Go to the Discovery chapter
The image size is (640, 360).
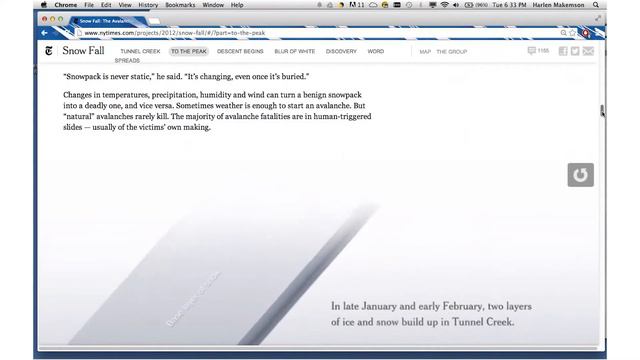click(x=341, y=51)
